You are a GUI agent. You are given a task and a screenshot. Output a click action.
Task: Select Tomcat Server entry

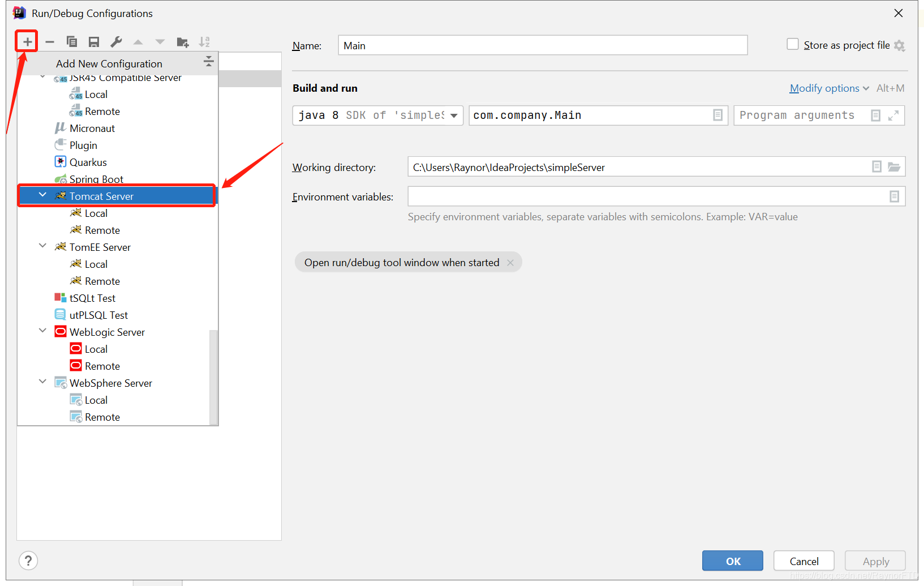(117, 196)
